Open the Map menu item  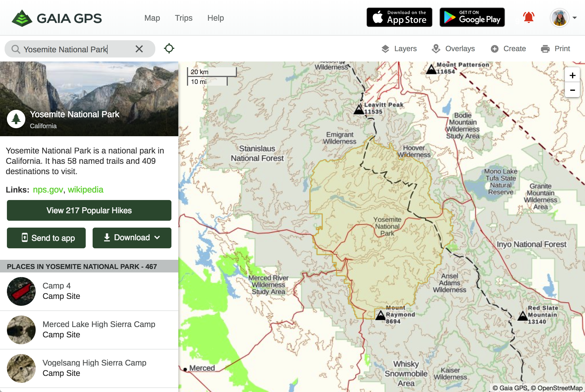[x=152, y=18]
